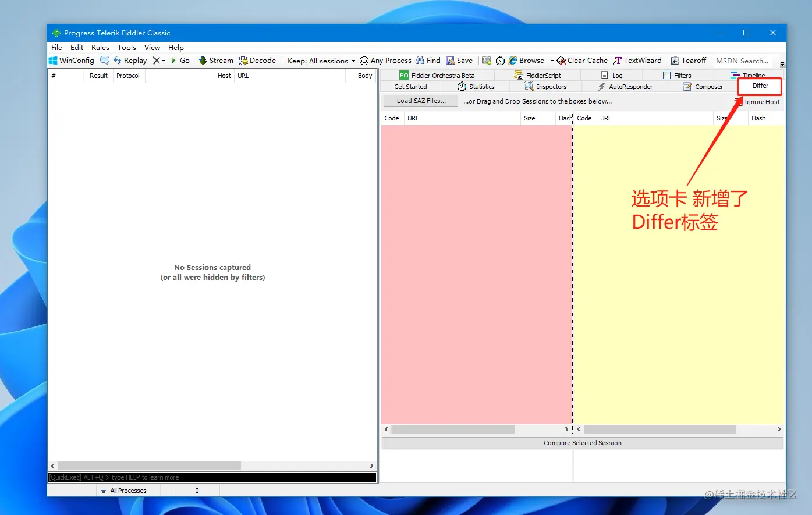The width and height of the screenshot is (812, 515).
Task: Click the Load SAZ Files button
Action: tap(421, 101)
